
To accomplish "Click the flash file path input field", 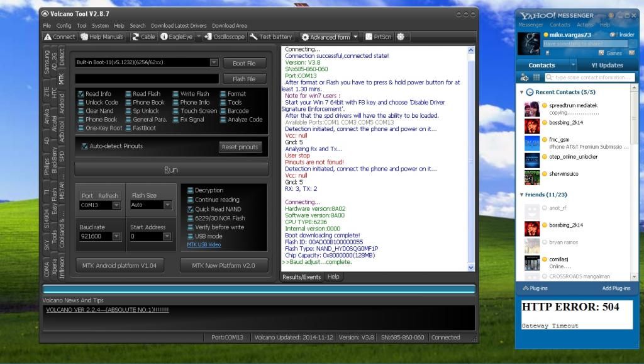I will coord(147,79).
